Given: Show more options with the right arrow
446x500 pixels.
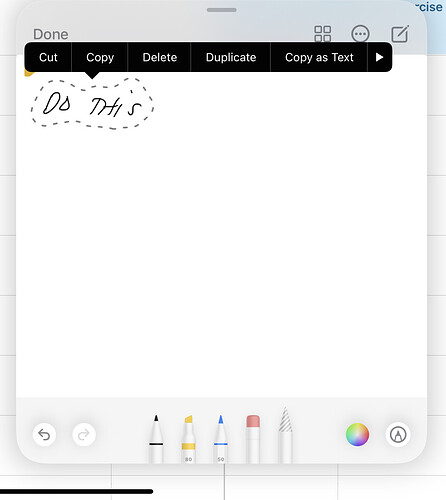Looking at the screenshot, I should [379, 57].
